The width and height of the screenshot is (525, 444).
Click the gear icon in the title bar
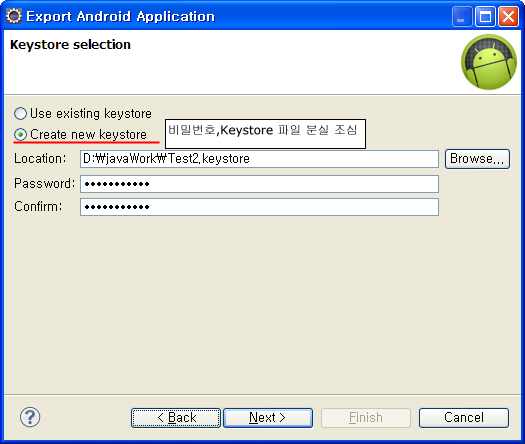pyautogui.click(x=14, y=16)
